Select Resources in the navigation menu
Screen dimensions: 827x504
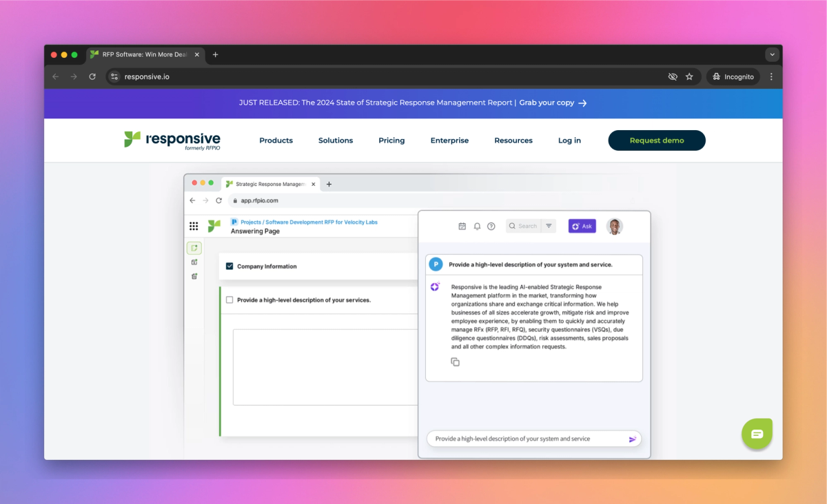coord(513,140)
